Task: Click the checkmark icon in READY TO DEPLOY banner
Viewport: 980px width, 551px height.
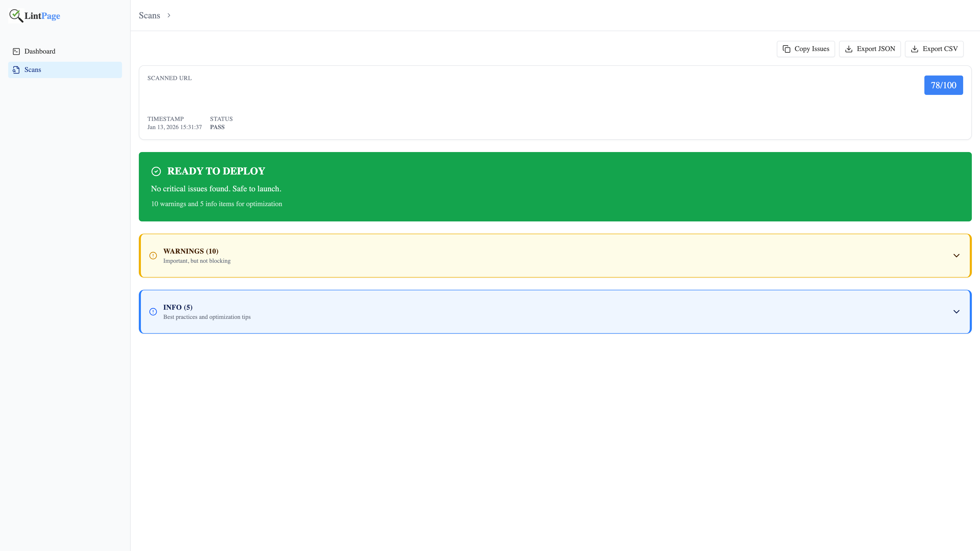Action: 156,171
